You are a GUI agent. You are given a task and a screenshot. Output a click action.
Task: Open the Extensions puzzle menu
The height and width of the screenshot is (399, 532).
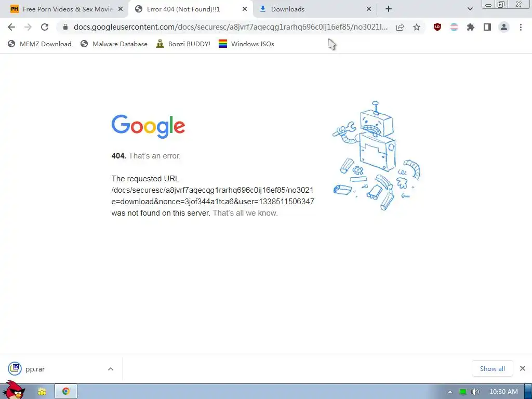(x=471, y=27)
